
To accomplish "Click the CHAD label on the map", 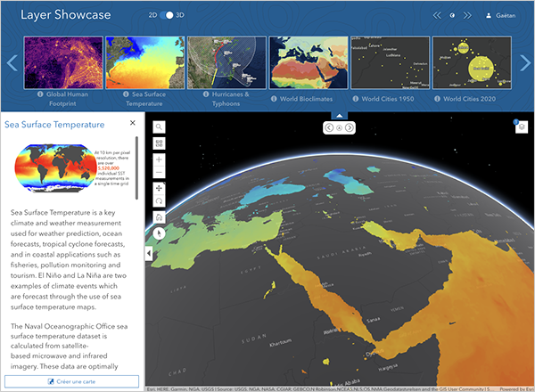I will [x=177, y=372].
